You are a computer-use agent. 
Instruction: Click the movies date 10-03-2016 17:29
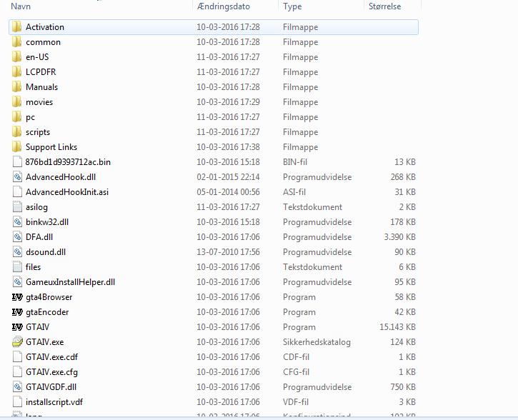coord(228,102)
